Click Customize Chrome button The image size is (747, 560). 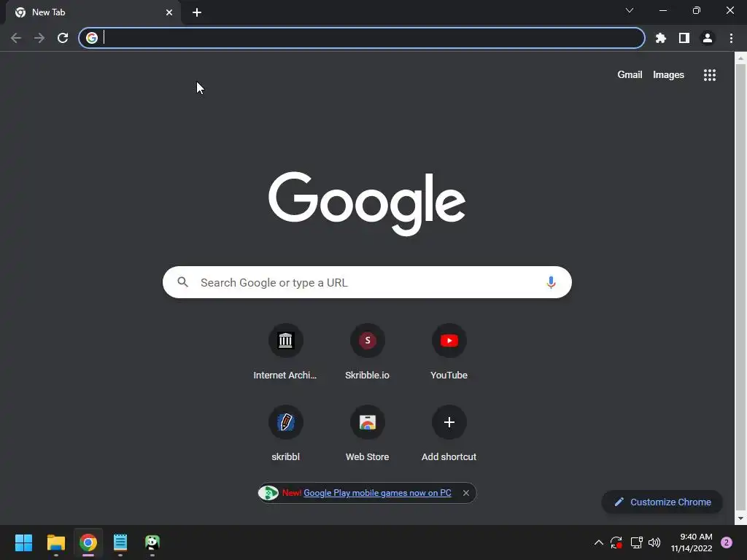pos(662,502)
